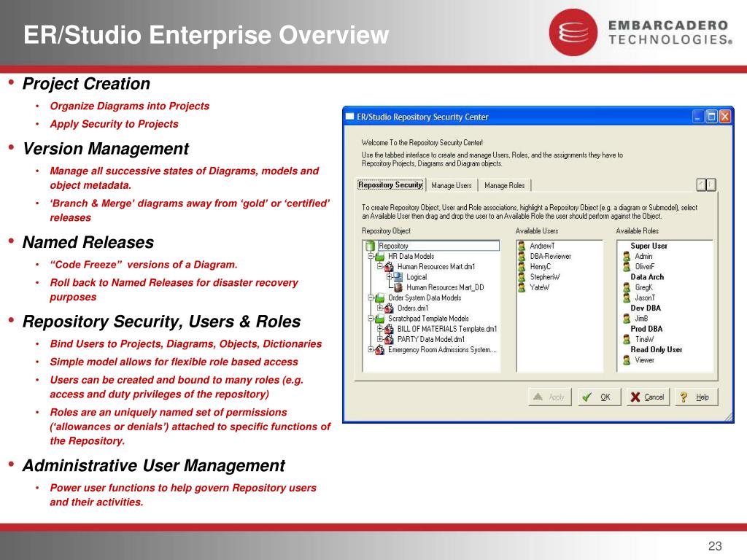
Task: Click the Cancel button
Action: [648, 397]
